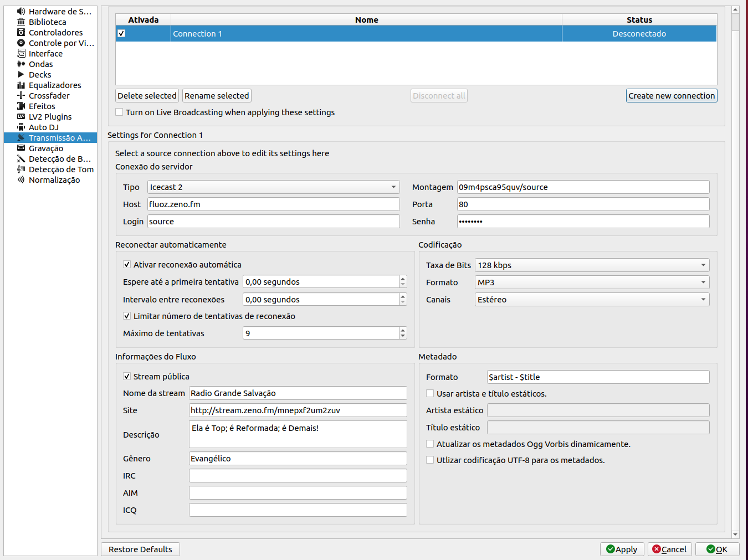Toggle Limitar número de tentativas checkbox
Screen dimensions: 748x560
click(x=127, y=316)
